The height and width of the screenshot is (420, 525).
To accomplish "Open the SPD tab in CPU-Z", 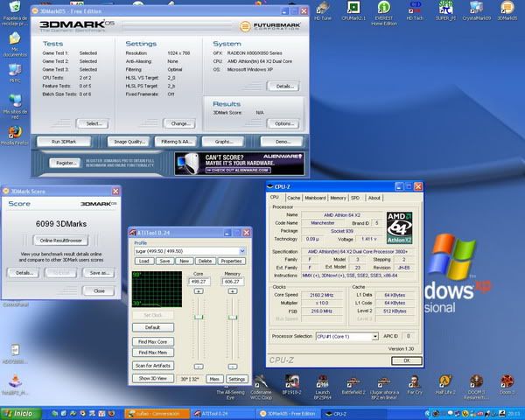I will (356, 198).
